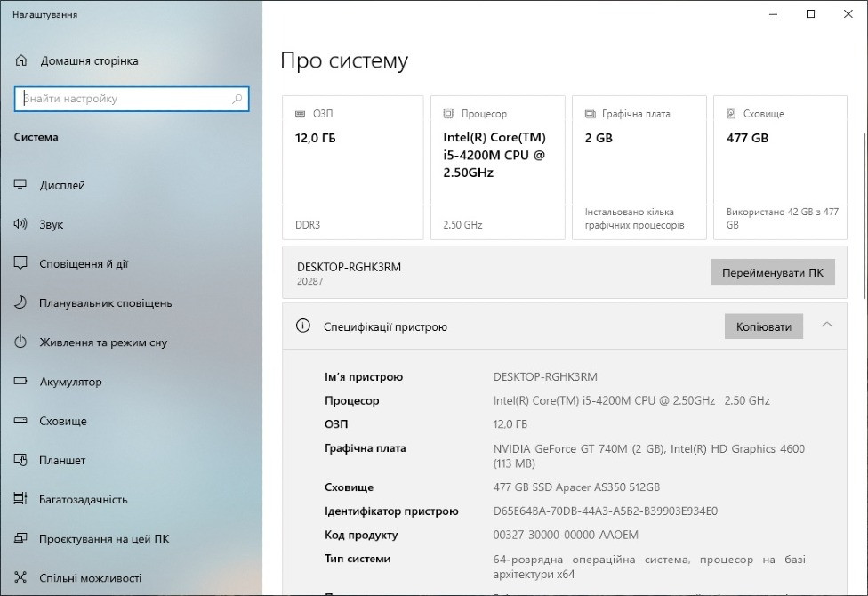Image resolution: width=868 pixels, height=596 pixels.
Task: Click the Копіювати button for device specs
Action: point(764,326)
